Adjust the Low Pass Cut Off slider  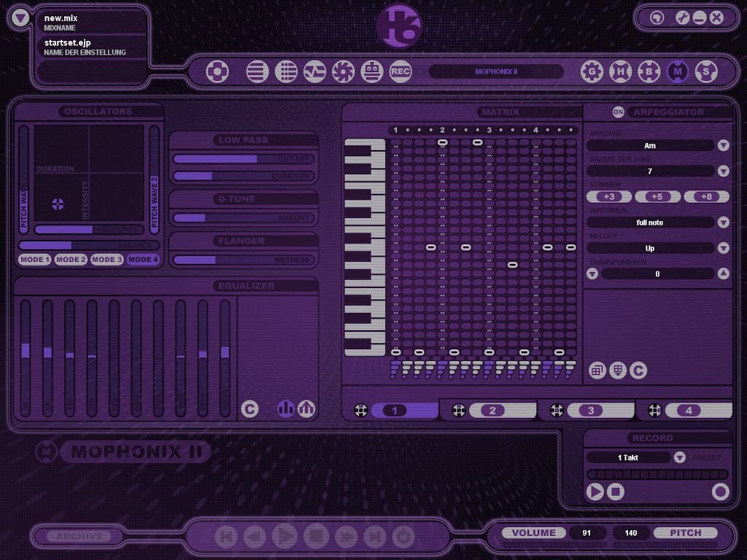click(x=244, y=159)
